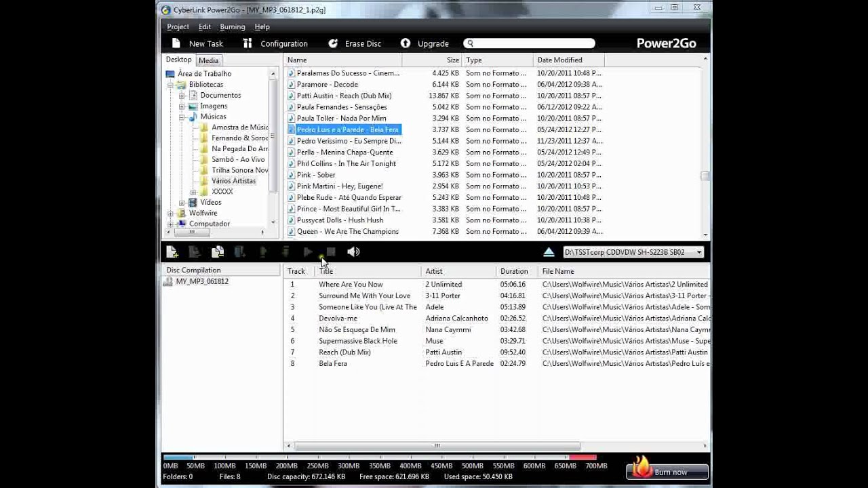Click the track list horizontal scrollbar
868x488 pixels.
(x=437, y=446)
